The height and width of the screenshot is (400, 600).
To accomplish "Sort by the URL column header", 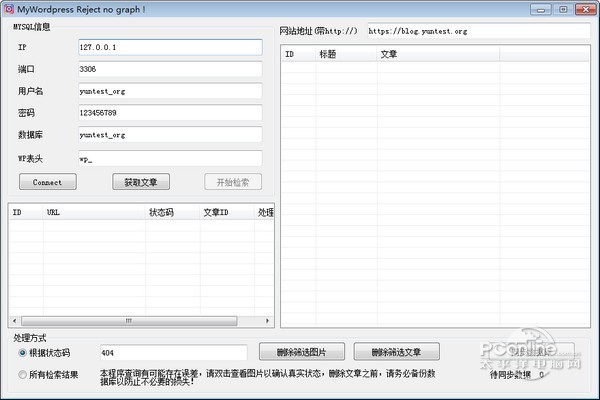I will tap(94, 212).
